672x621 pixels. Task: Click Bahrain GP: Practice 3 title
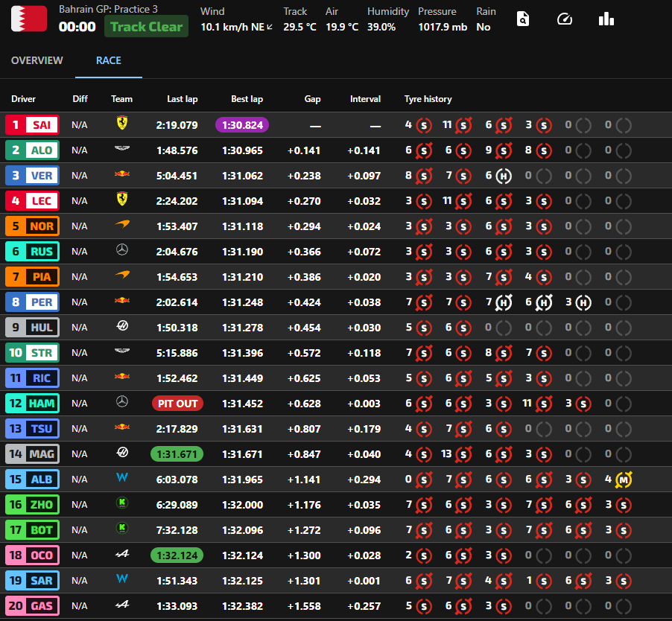point(108,9)
